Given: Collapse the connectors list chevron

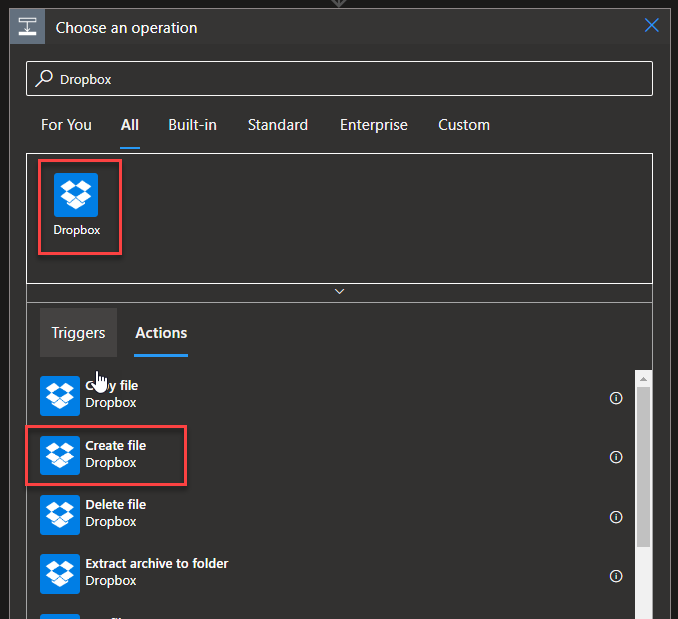Looking at the screenshot, I should click(339, 292).
